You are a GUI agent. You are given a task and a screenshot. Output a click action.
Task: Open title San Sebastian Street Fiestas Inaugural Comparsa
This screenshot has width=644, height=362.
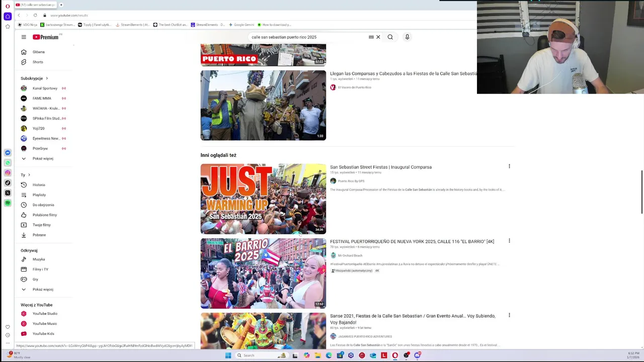[x=381, y=167]
